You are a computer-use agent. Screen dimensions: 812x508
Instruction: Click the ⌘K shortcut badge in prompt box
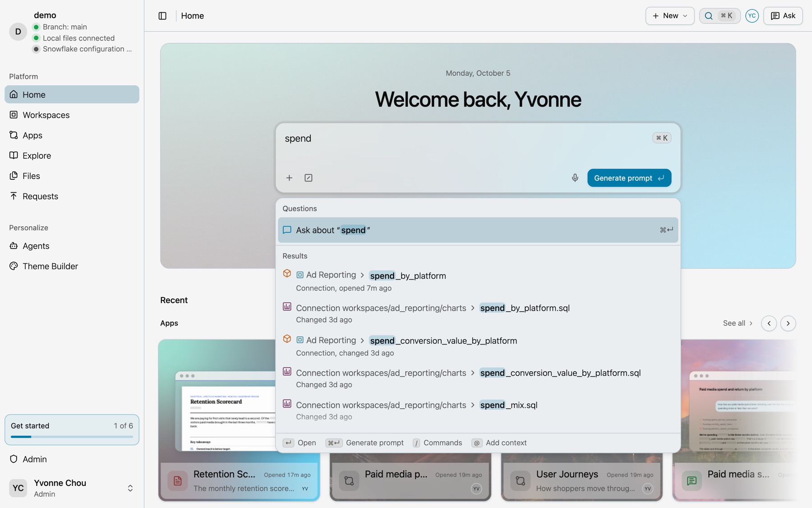click(x=662, y=138)
